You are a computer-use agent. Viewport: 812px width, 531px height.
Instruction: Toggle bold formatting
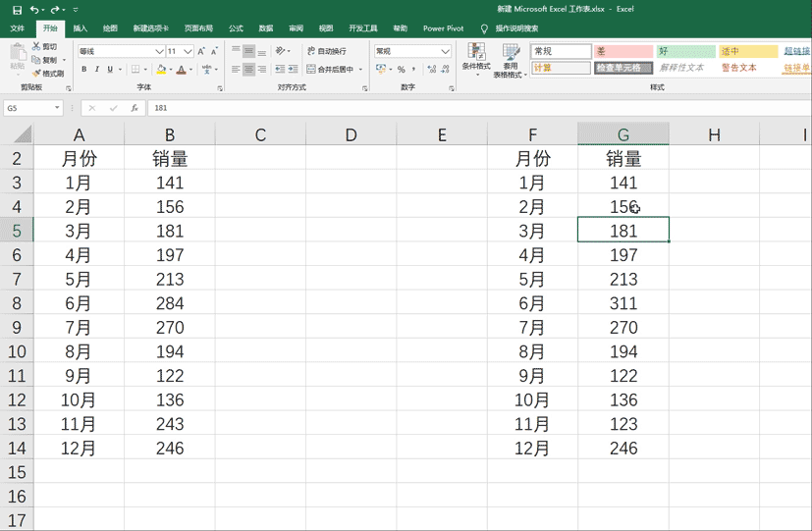coord(83,69)
